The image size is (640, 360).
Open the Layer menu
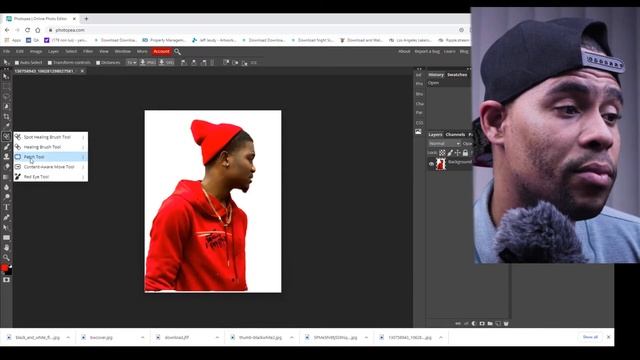[x=53, y=51]
